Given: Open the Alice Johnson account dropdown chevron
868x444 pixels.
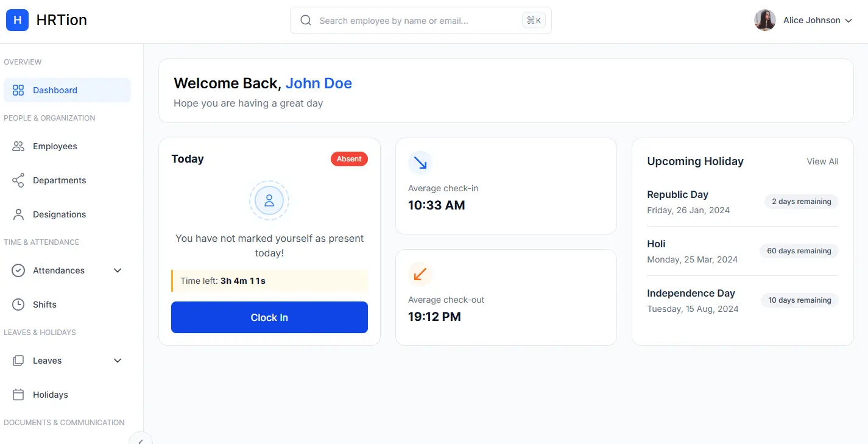Looking at the screenshot, I should click(x=847, y=21).
